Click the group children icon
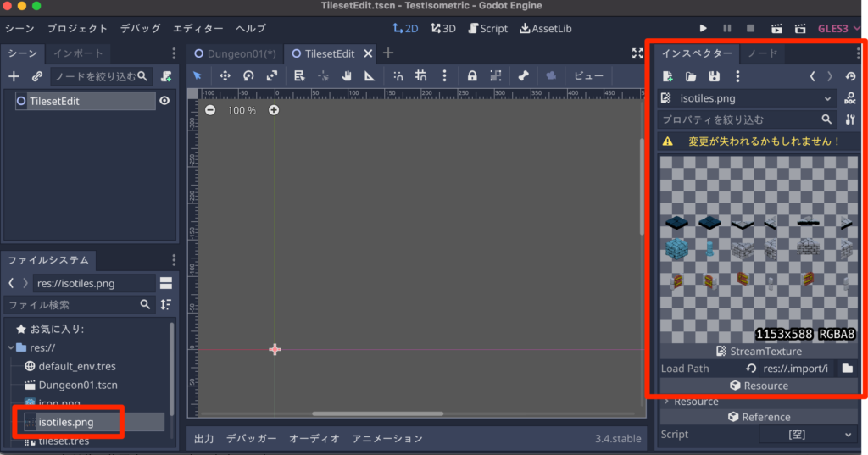 [x=495, y=76]
